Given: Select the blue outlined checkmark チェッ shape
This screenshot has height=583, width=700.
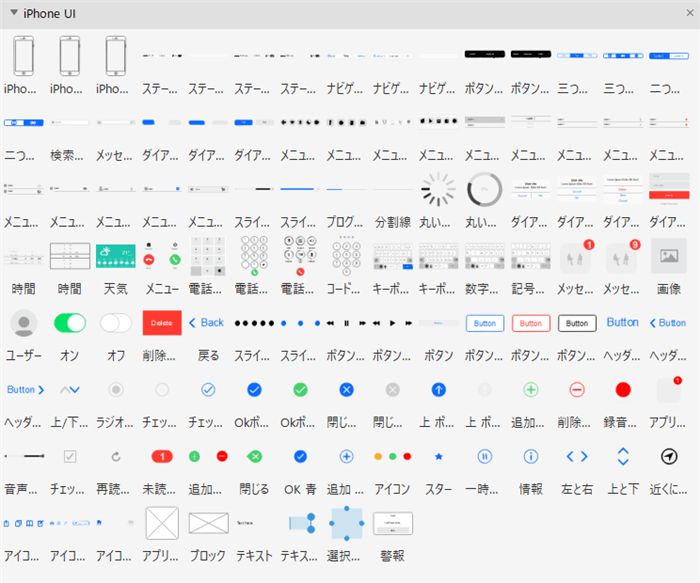Looking at the screenshot, I should [x=208, y=390].
